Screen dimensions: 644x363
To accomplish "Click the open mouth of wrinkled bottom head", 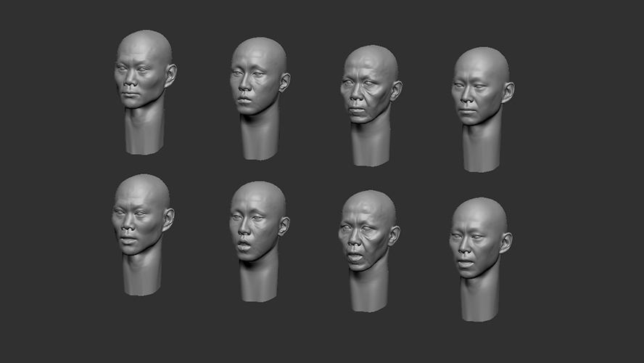I will coord(355,257).
